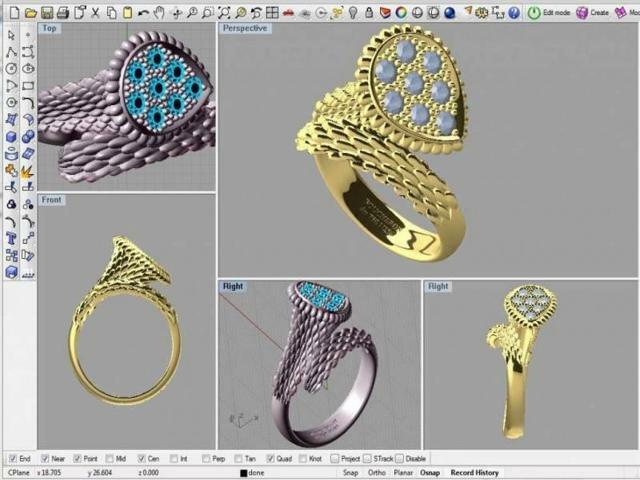640x480 pixels.
Task: Toggle the four-viewport layout icon
Action: click(272, 13)
